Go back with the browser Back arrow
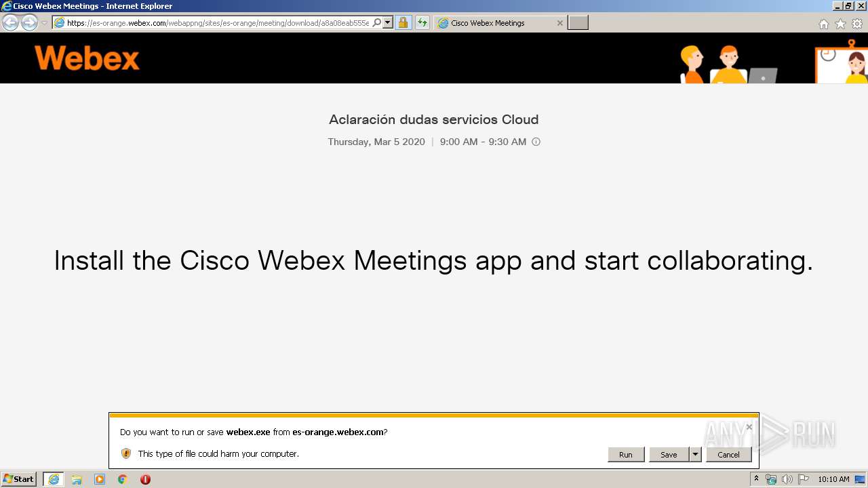868x488 pixels. click(x=10, y=23)
